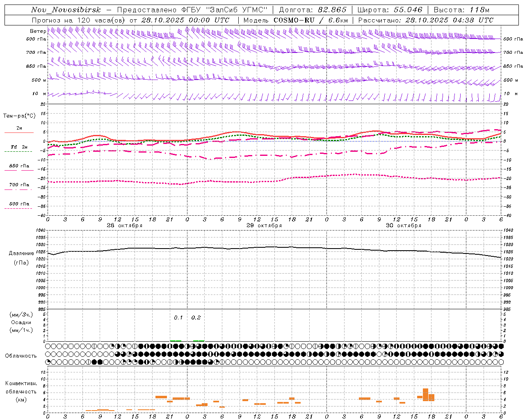
Task: Click the '30 октября' date label
Action: (x=404, y=226)
